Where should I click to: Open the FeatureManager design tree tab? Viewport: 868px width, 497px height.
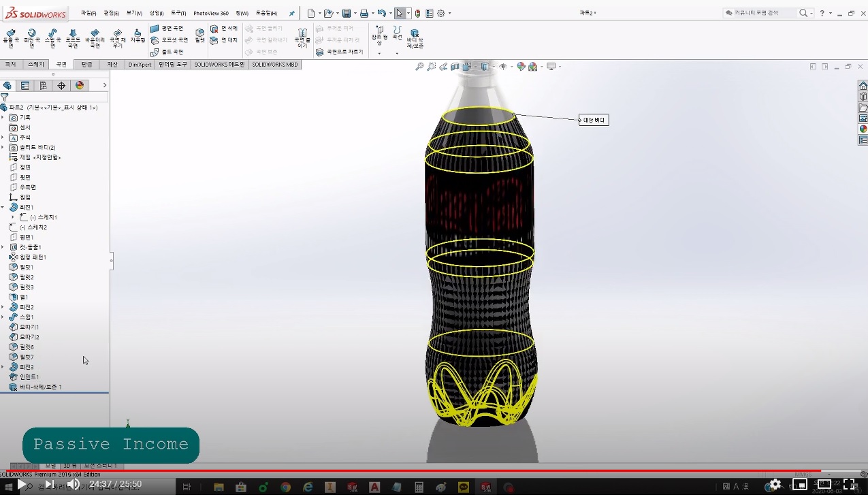(x=7, y=85)
